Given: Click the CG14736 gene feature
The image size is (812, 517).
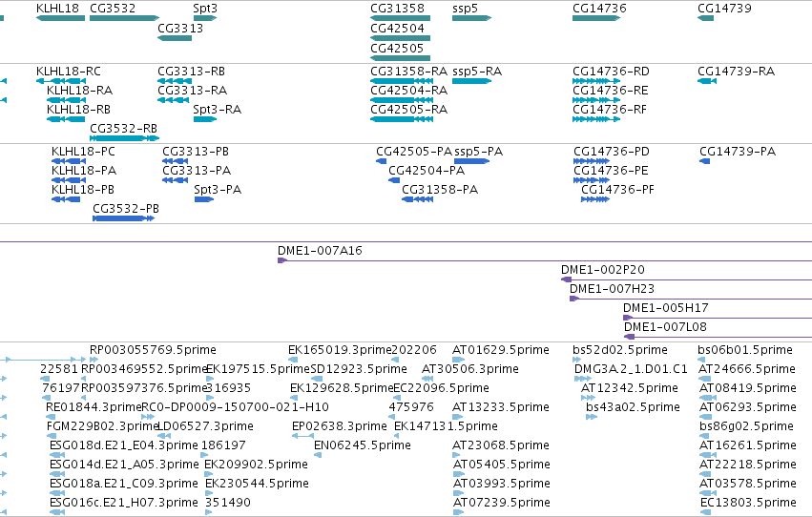Looking at the screenshot, I should pyautogui.click(x=596, y=18).
